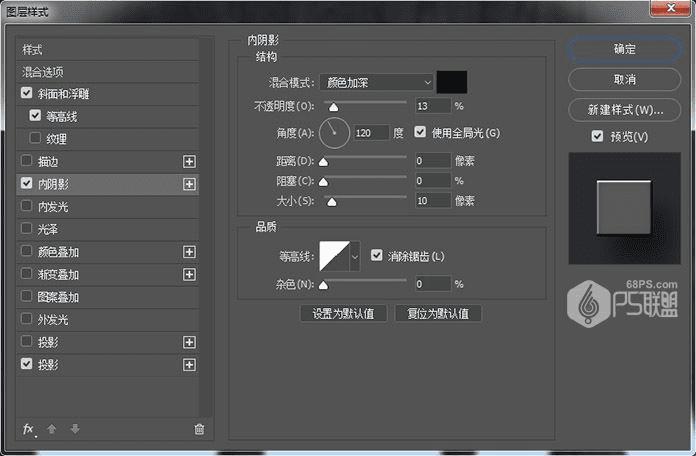Click the angle dial control

[334, 133]
